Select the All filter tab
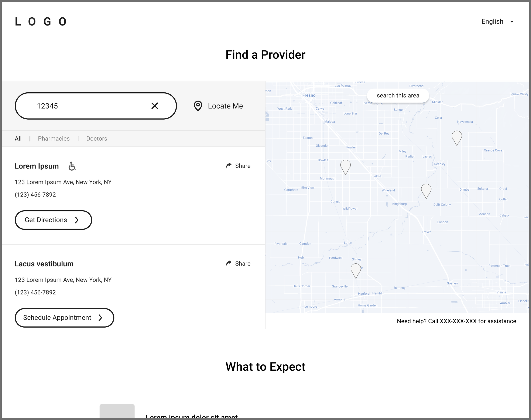Image resolution: width=531 pixels, height=420 pixels. (x=18, y=139)
